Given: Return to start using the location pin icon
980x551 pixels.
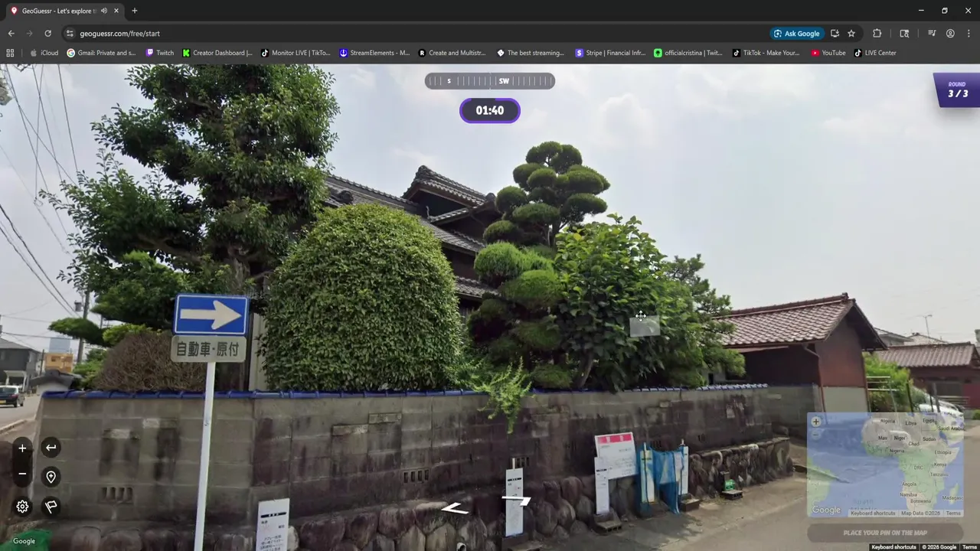Looking at the screenshot, I should click(51, 477).
